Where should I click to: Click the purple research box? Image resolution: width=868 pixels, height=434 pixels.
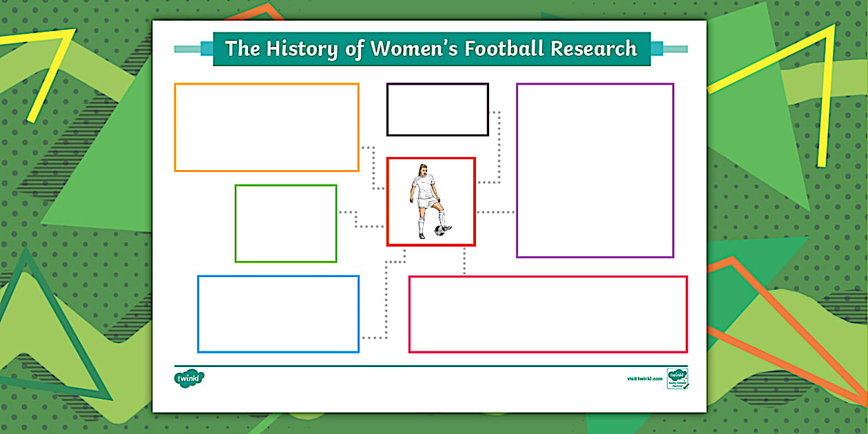click(595, 169)
